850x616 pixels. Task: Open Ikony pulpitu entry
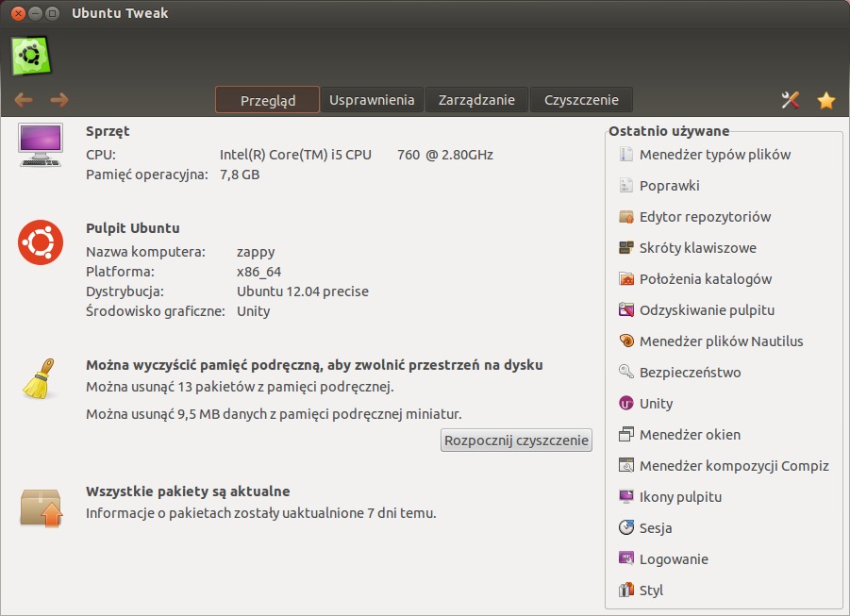681,497
